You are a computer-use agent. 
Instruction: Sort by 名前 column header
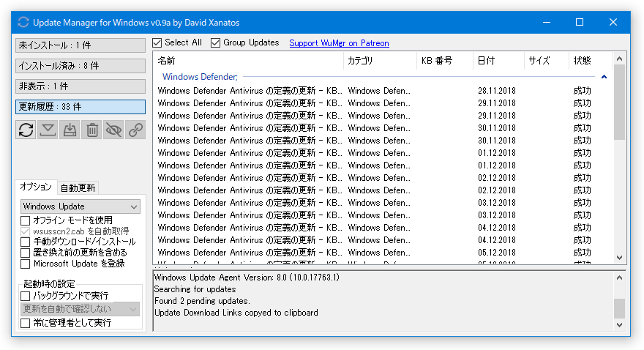click(249, 61)
